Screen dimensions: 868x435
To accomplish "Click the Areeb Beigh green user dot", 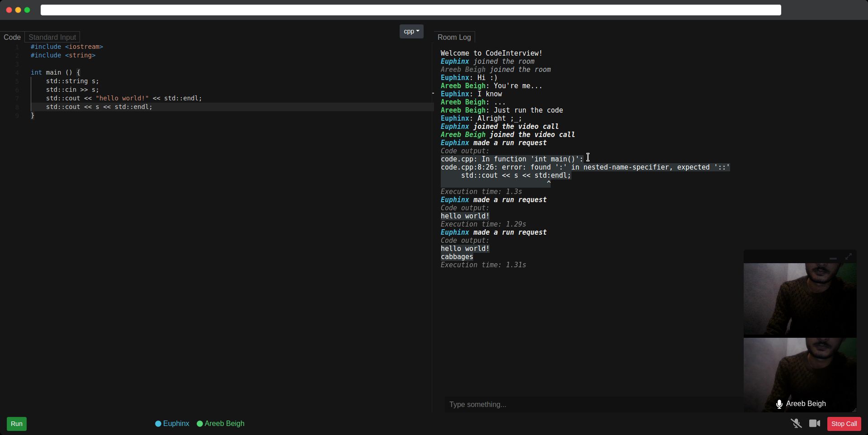I will [x=200, y=424].
